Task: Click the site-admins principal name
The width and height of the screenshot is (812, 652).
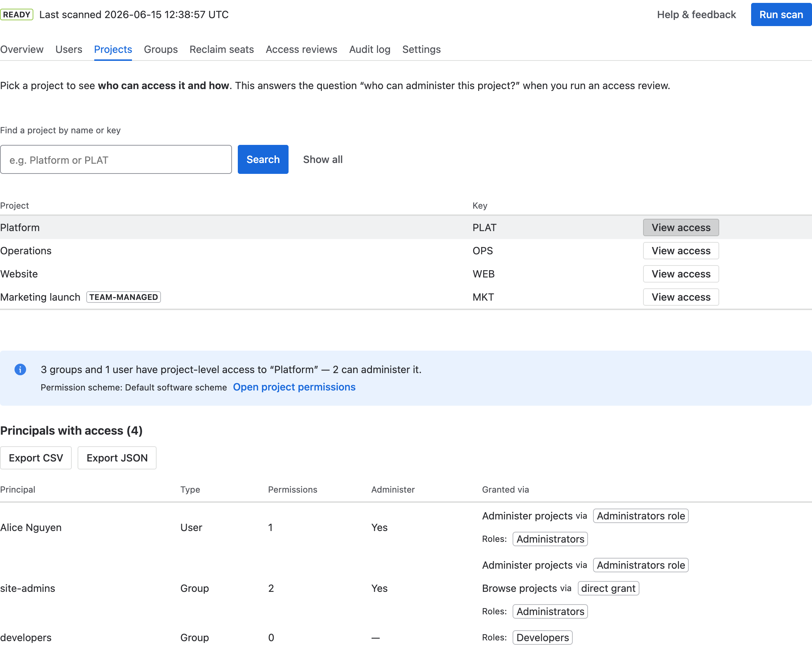Action: 28,588
